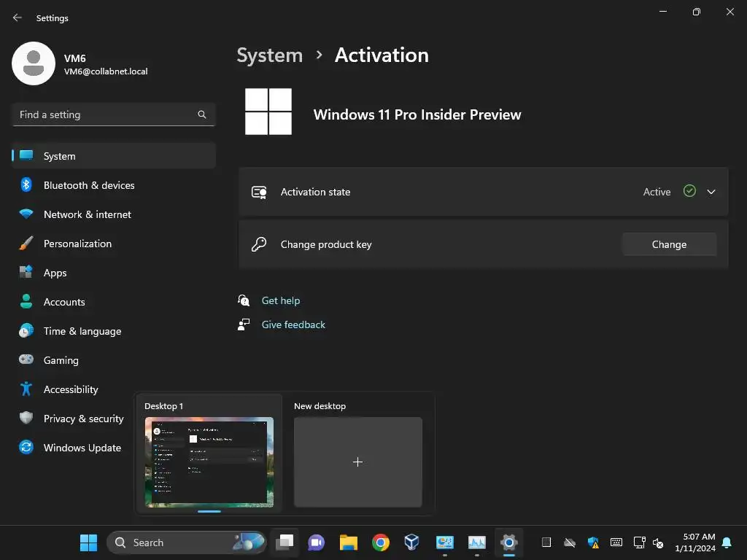The height and width of the screenshot is (560, 747).
Task: Open Privacy & security settings
Action: pos(71,419)
